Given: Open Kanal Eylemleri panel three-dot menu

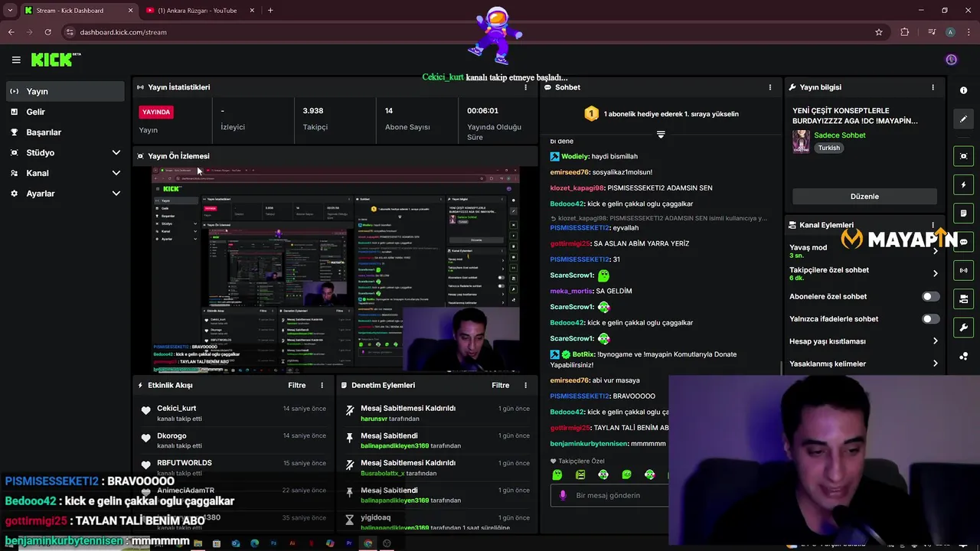Looking at the screenshot, I should (x=933, y=225).
